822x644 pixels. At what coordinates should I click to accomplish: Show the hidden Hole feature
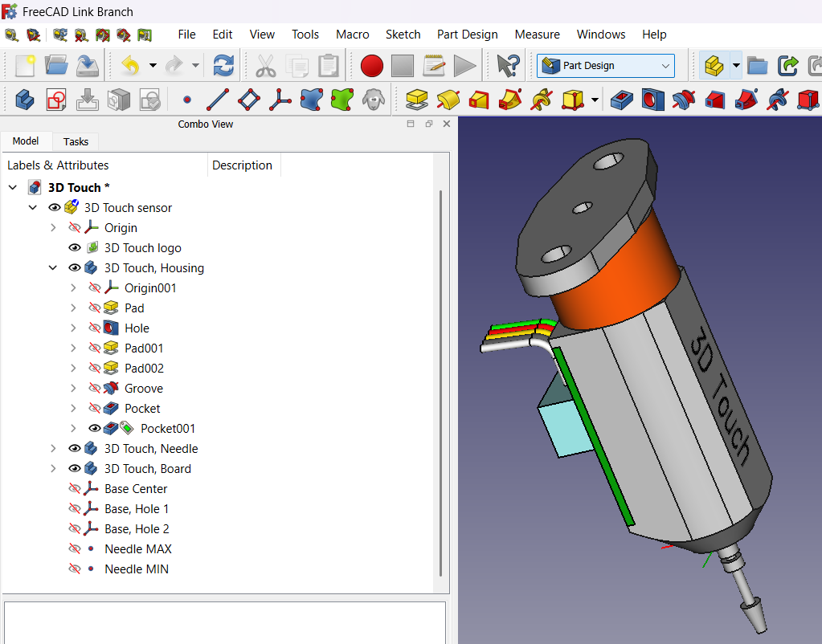coord(94,328)
